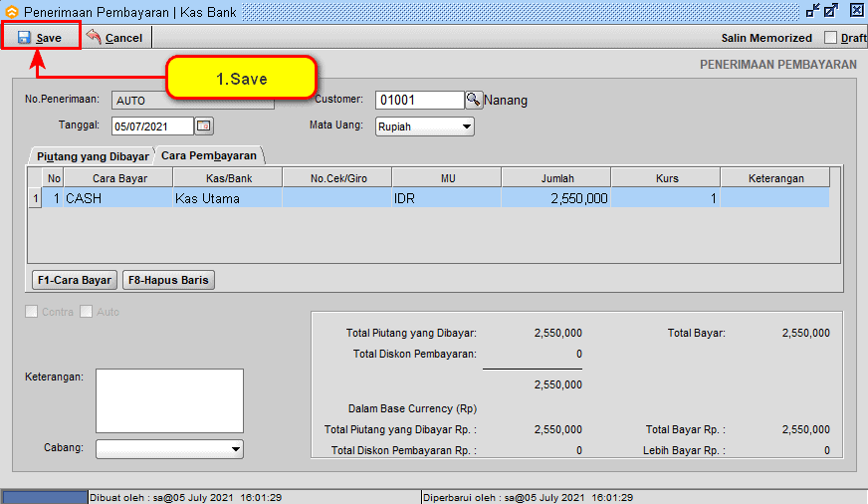
Task: Click the No.Cek/Giro column header
Action: [337, 178]
